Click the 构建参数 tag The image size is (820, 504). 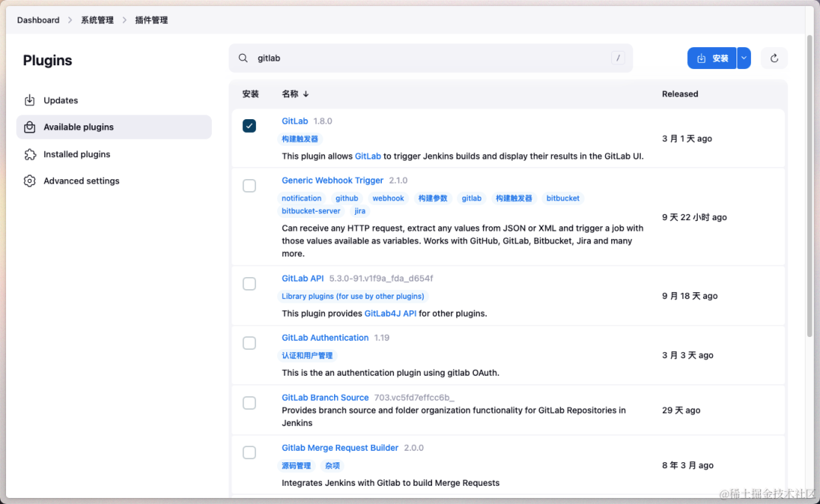click(433, 198)
